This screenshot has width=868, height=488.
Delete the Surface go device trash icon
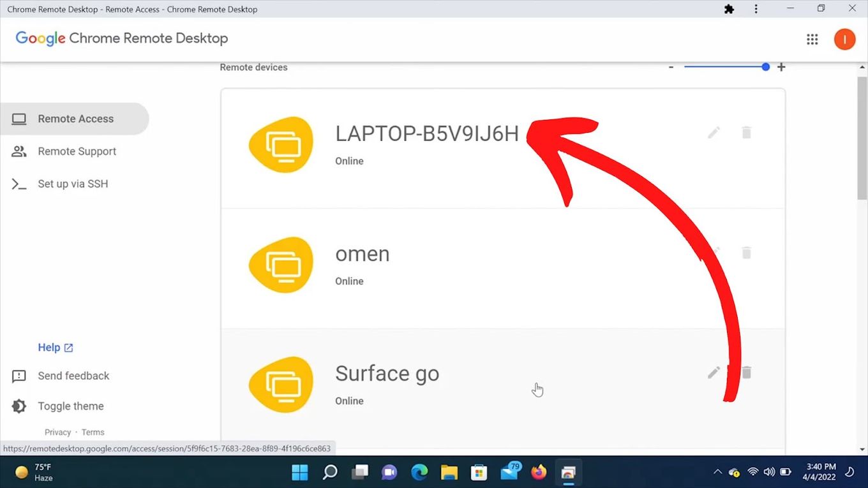tap(746, 373)
